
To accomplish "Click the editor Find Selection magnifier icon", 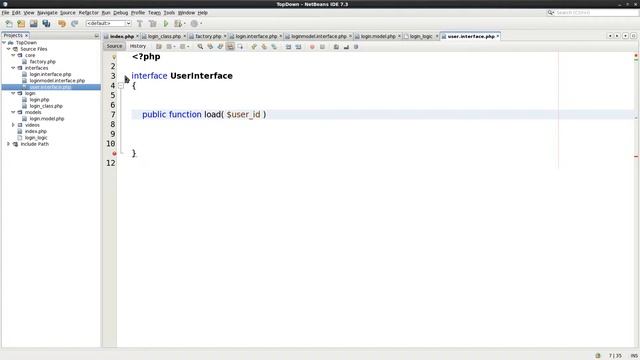I will point(200,47).
